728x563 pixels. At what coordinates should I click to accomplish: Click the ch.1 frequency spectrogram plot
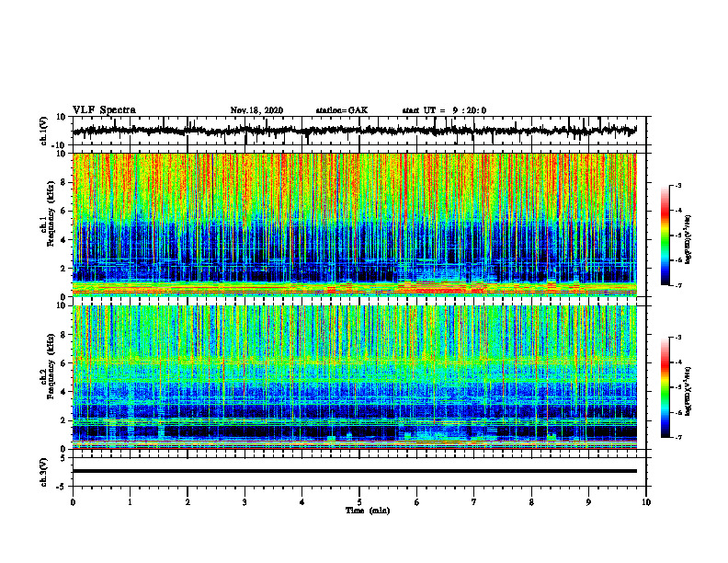click(354, 224)
